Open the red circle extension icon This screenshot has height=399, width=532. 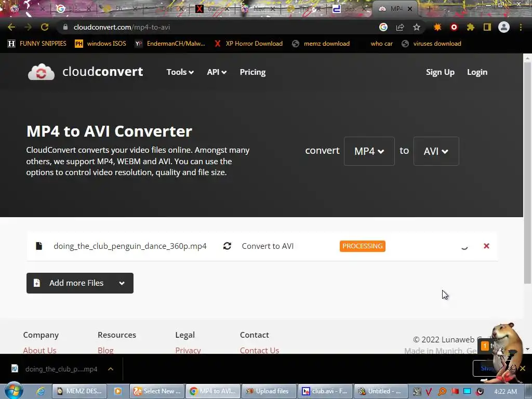pyautogui.click(x=454, y=27)
